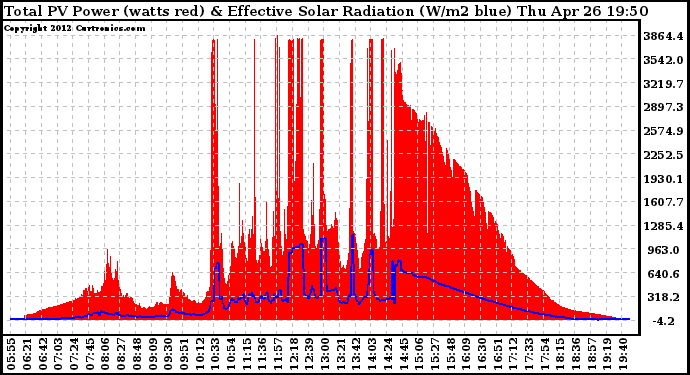
Task: Click the 11:36 time axis label
Action: pyautogui.click(x=262, y=354)
